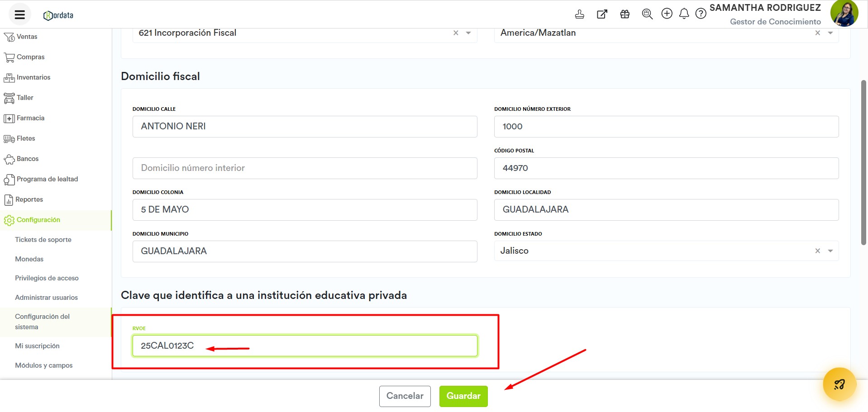Image resolution: width=868 pixels, height=412 pixels.
Task: Click the external link share icon
Action: pyautogui.click(x=602, y=14)
